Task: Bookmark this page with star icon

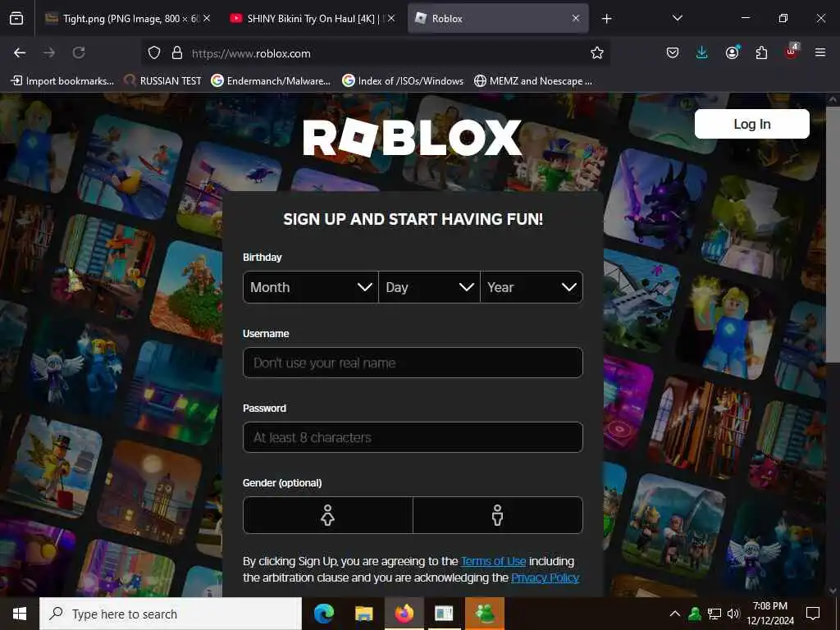Action: point(597,53)
